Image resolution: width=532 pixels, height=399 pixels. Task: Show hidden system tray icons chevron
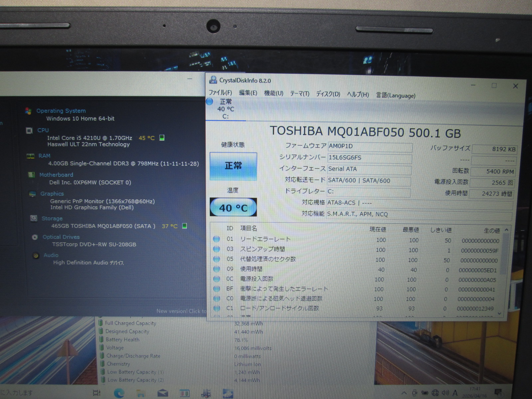coord(404,393)
